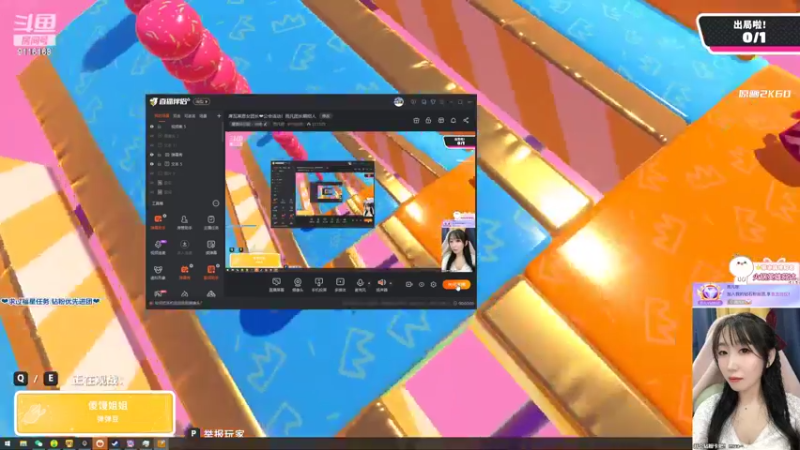This screenshot has width=800, height=450.
Task: Show the last source row via its eye icon
Action: (152, 192)
